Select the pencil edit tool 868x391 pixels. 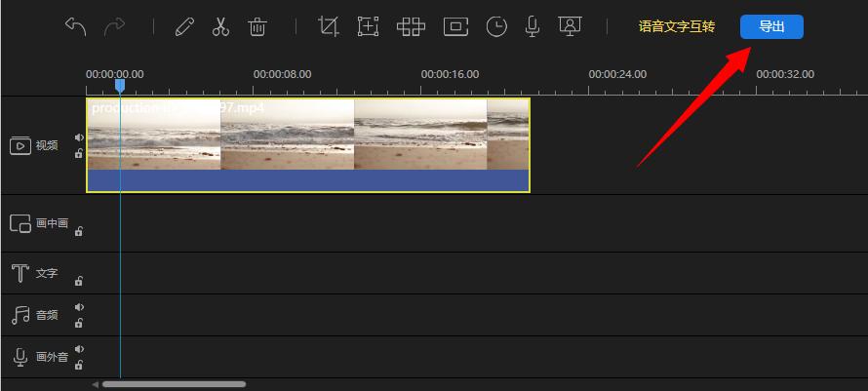tap(184, 26)
